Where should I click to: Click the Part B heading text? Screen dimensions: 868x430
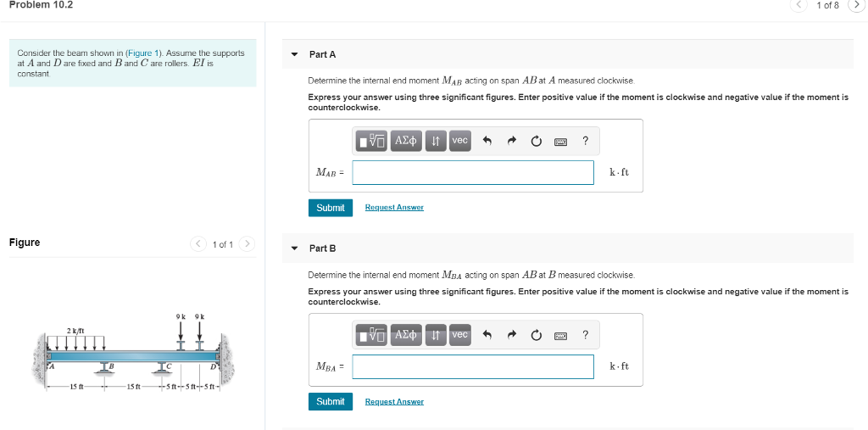(x=322, y=249)
